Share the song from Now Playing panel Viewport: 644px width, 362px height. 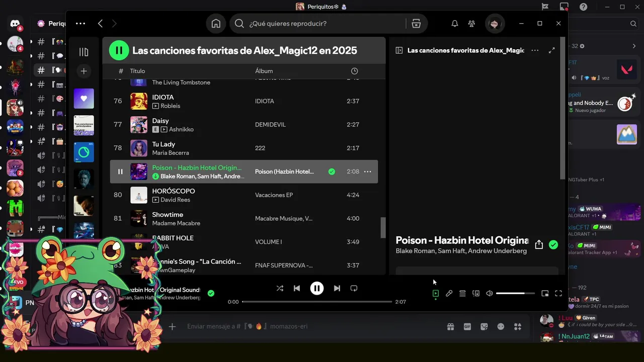click(539, 244)
